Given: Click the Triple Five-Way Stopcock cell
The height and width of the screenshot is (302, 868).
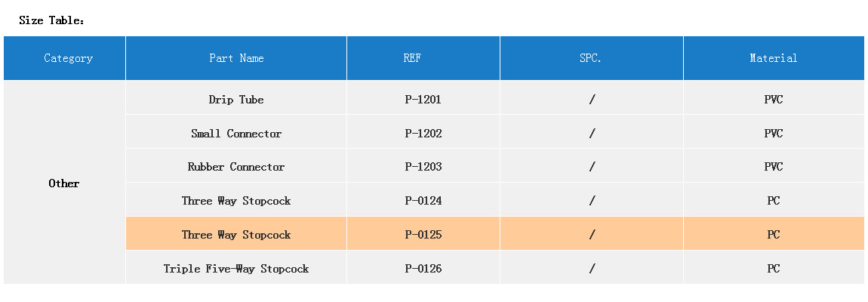Looking at the screenshot, I should click(236, 269).
